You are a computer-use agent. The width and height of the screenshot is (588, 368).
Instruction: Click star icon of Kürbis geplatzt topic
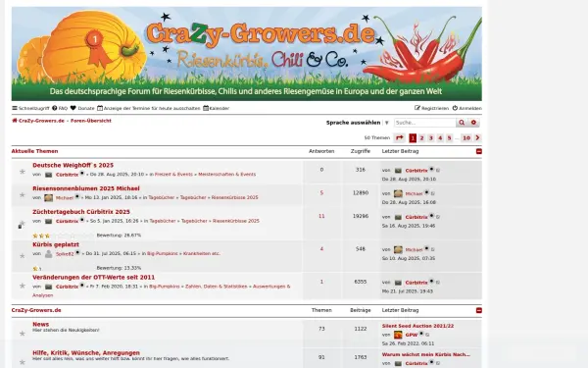(x=23, y=256)
